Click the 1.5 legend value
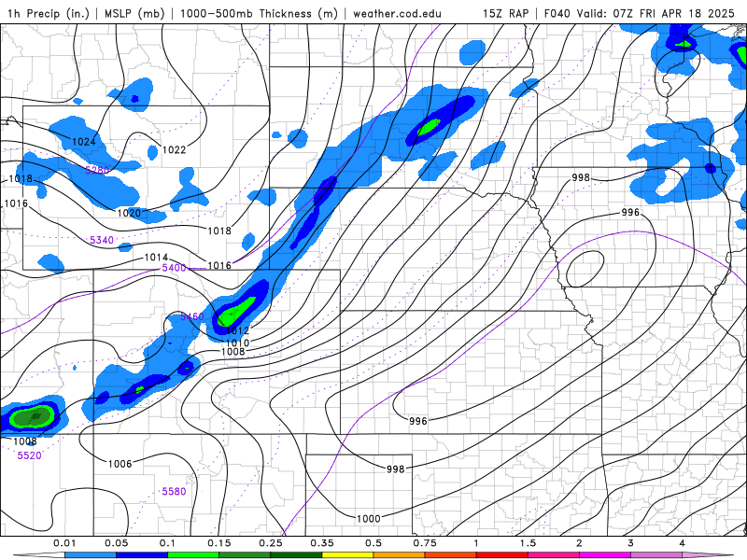 (x=528, y=543)
